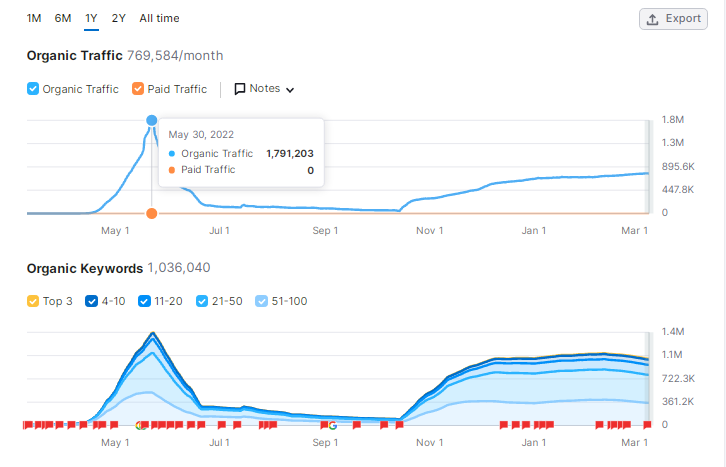Click the 1.4M keywords axis label
The width and height of the screenshot is (726, 467).
[673, 332]
